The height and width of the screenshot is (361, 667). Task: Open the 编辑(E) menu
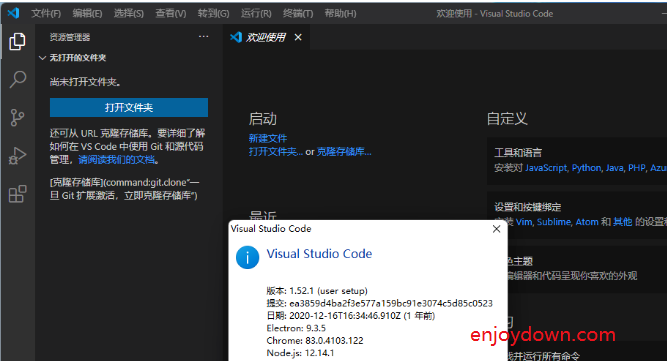(87, 14)
